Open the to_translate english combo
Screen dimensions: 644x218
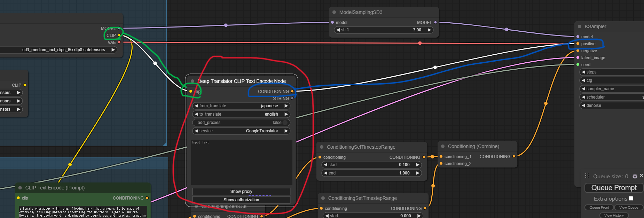(241, 114)
